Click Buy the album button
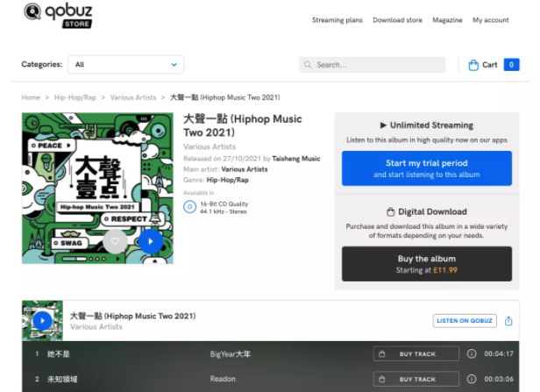540x392 pixels. click(426, 264)
